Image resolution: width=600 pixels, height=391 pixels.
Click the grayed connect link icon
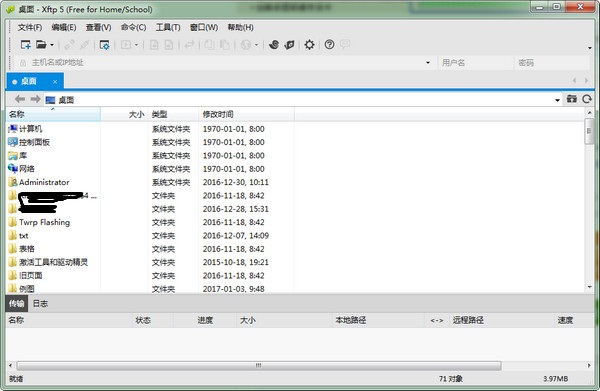[69, 45]
